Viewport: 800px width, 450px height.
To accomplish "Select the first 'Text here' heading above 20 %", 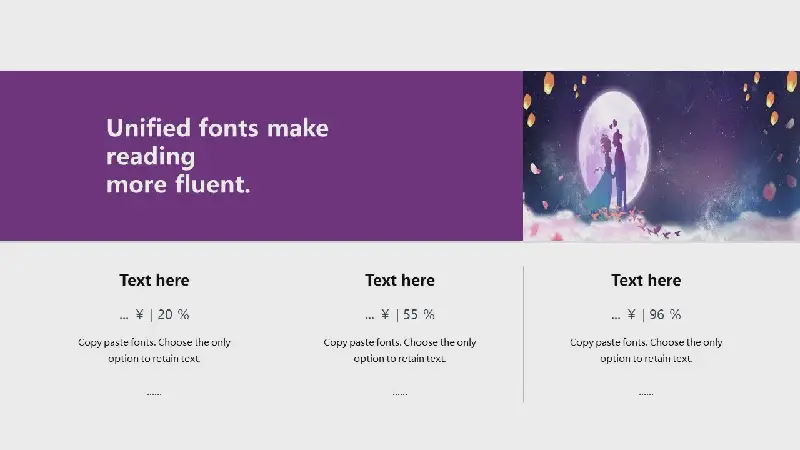I will click(x=154, y=280).
